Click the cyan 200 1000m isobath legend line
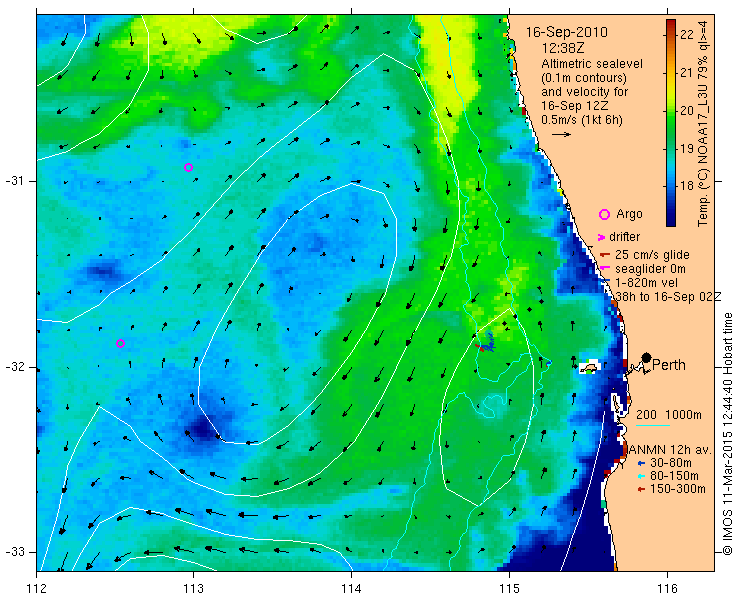 pos(653,426)
